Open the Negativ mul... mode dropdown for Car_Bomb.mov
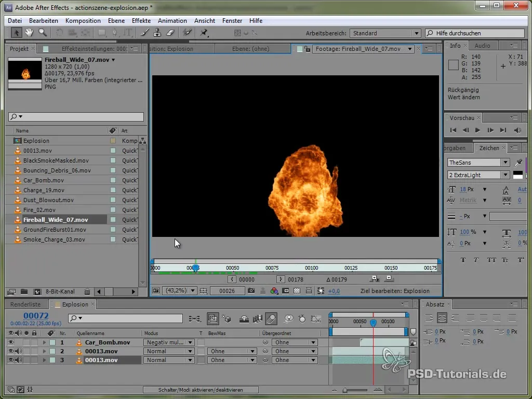532x399 pixels. point(169,342)
